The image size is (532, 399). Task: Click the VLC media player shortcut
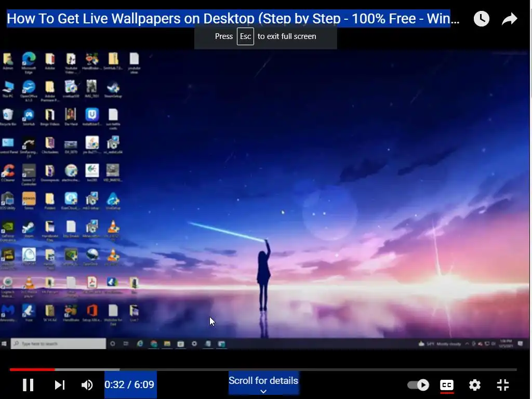point(29,287)
